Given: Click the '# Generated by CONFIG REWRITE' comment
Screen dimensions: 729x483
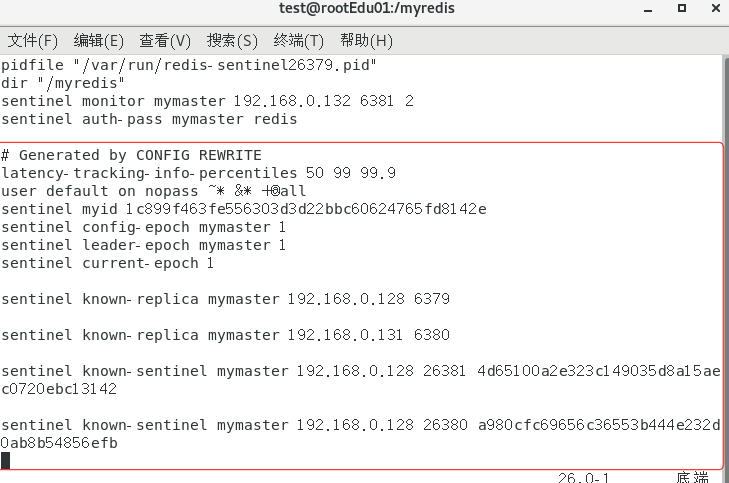Looking at the screenshot, I should [131, 155].
